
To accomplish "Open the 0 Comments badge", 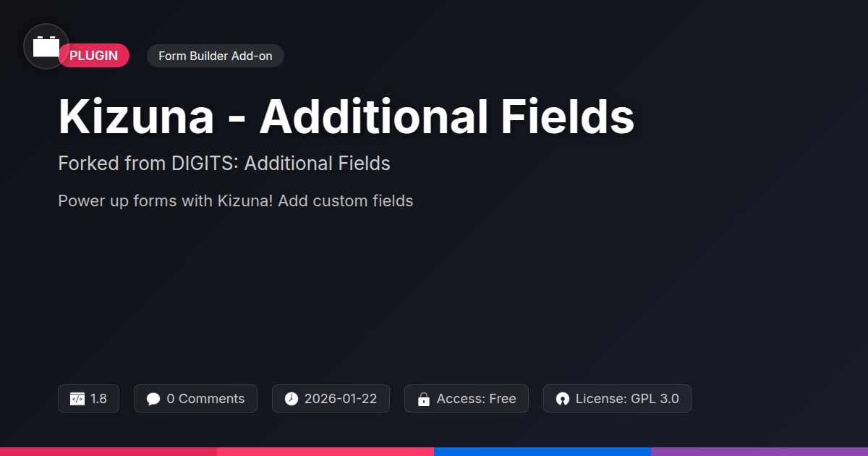I will 195,399.
